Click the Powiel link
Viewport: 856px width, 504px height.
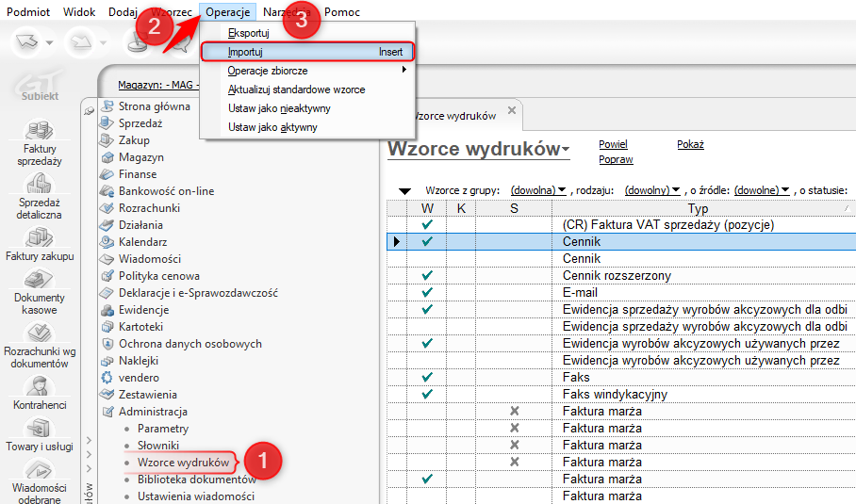[x=613, y=145]
